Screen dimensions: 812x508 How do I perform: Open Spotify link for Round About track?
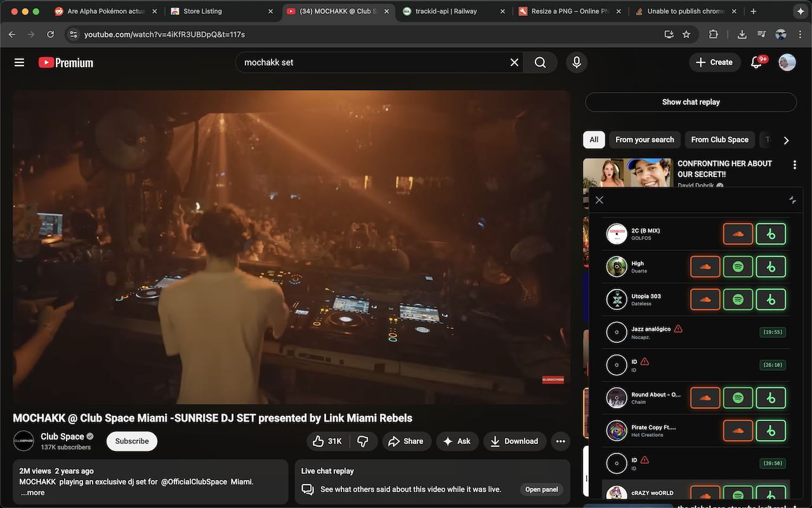click(x=738, y=398)
